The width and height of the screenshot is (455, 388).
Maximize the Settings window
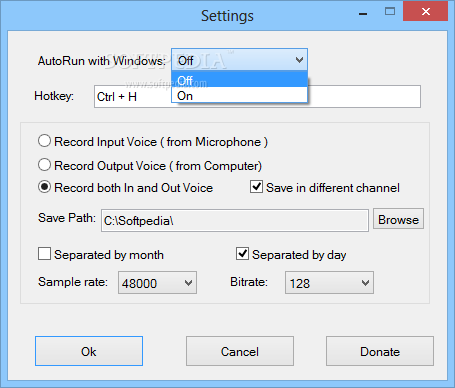(390, 12)
